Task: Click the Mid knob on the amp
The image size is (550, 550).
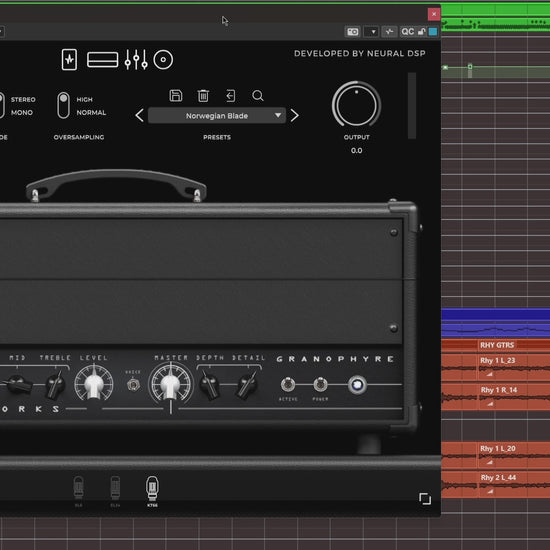Action: click(18, 384)
